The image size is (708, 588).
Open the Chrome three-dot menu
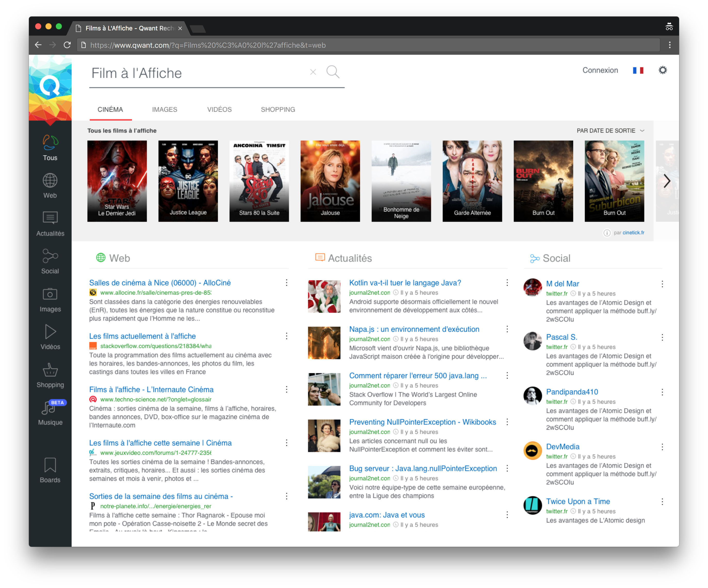(670, 45)
